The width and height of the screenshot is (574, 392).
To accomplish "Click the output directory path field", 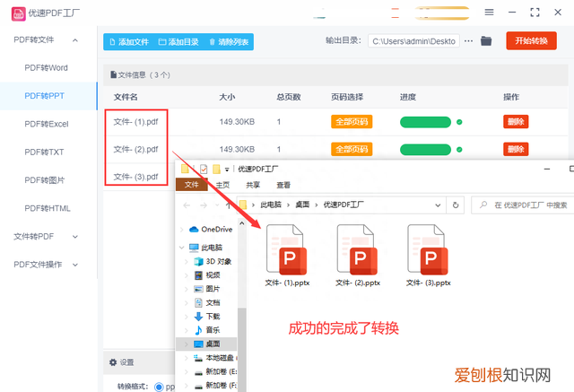I will (x=413, y=41).
